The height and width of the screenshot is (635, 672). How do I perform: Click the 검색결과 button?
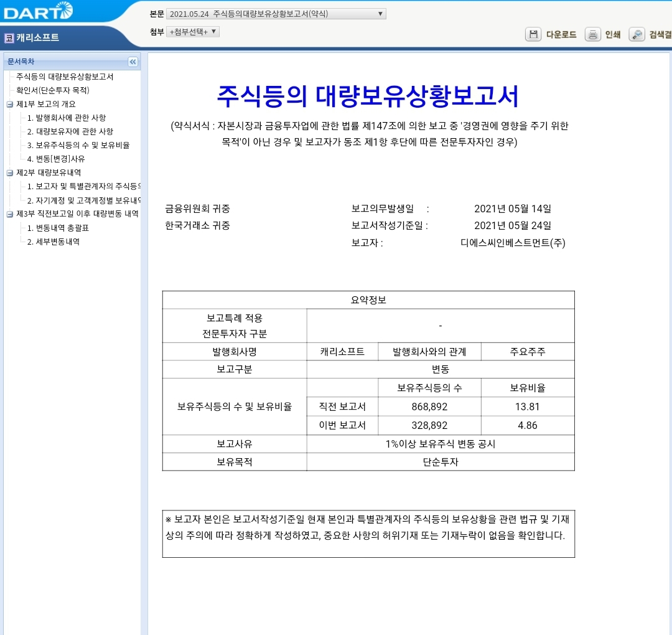[660, 35]
